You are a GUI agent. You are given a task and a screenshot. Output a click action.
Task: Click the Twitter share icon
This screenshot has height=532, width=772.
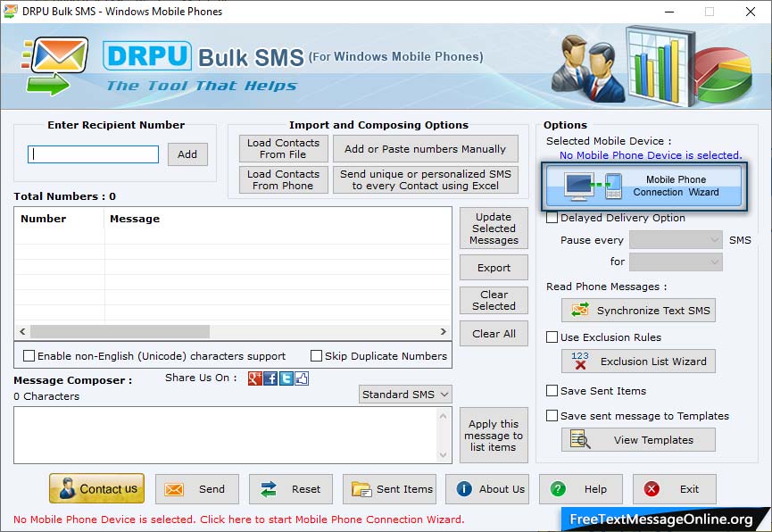coord(286,378)
